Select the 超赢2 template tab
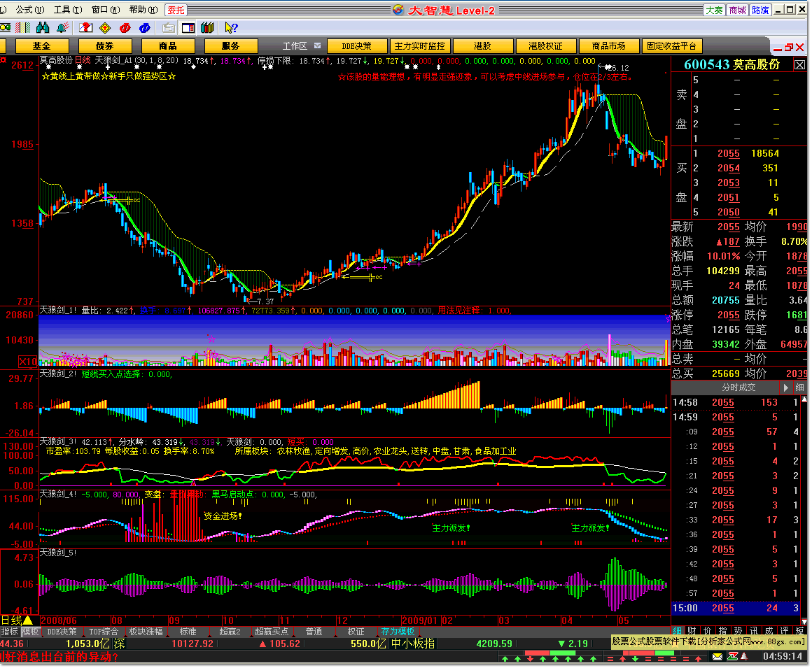 point(230,631)
